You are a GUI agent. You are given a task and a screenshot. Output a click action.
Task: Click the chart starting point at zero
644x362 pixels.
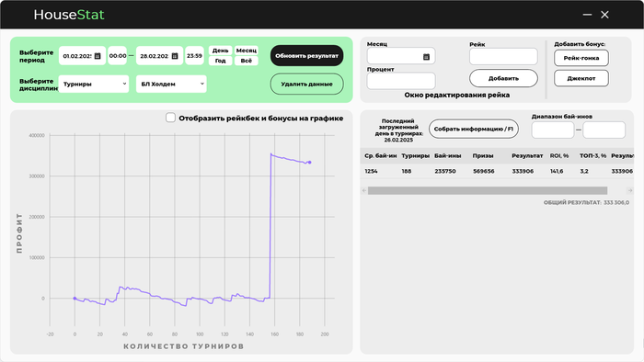[x=75, y=299]
